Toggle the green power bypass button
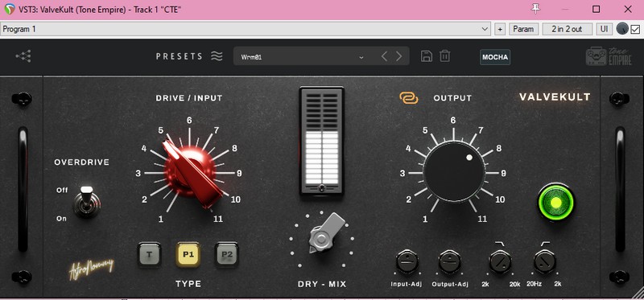Image resolution: width=644 pixels, height=300 pixels. 555,203
